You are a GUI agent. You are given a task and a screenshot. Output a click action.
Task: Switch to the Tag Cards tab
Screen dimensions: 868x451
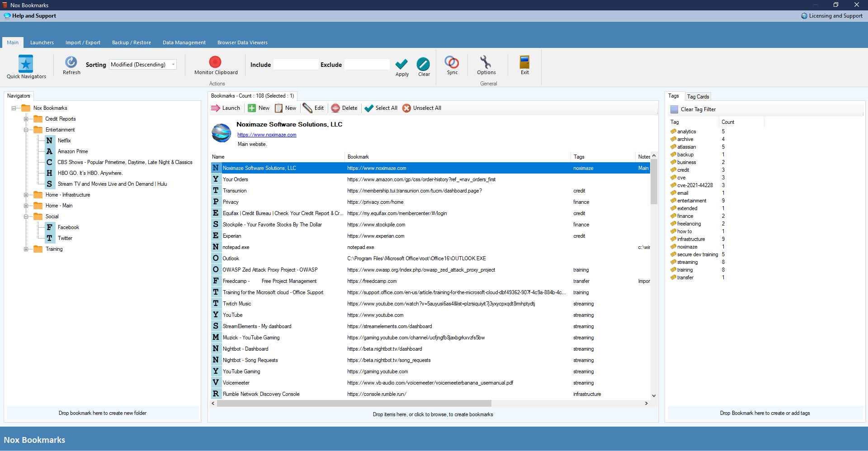coord(698,97)
